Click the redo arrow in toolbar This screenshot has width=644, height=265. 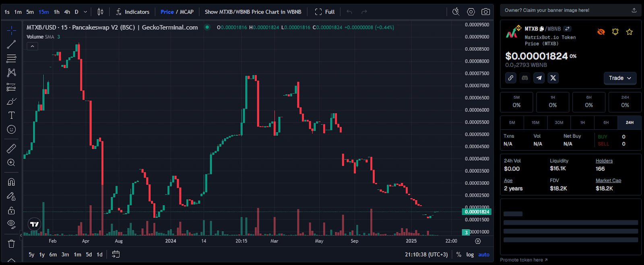(364, 12)
